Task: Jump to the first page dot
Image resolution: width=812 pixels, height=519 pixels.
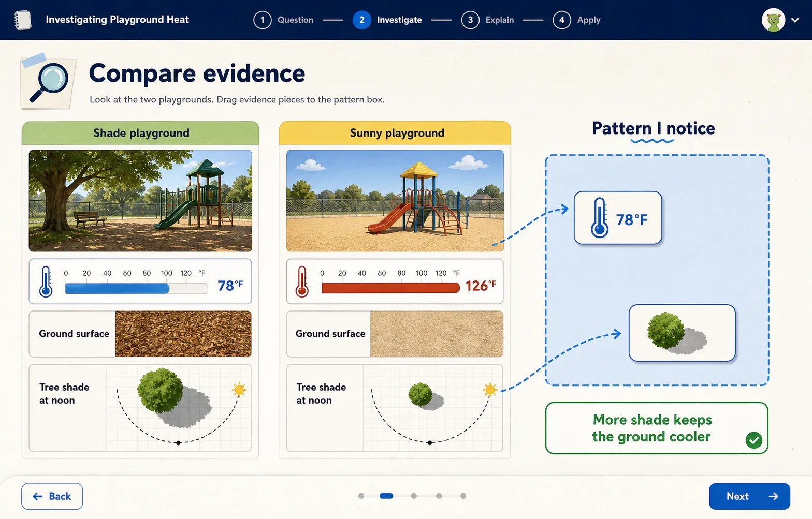Action: (361, 496)
